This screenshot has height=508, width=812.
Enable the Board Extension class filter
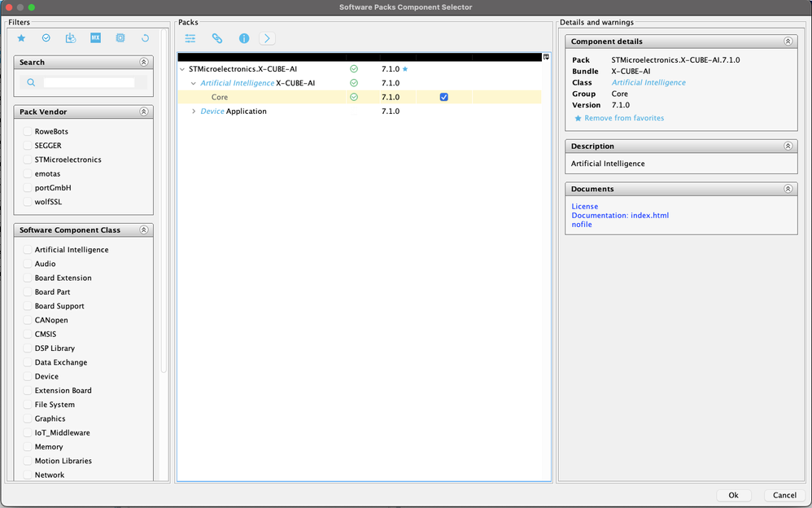(x=28, y=278)
